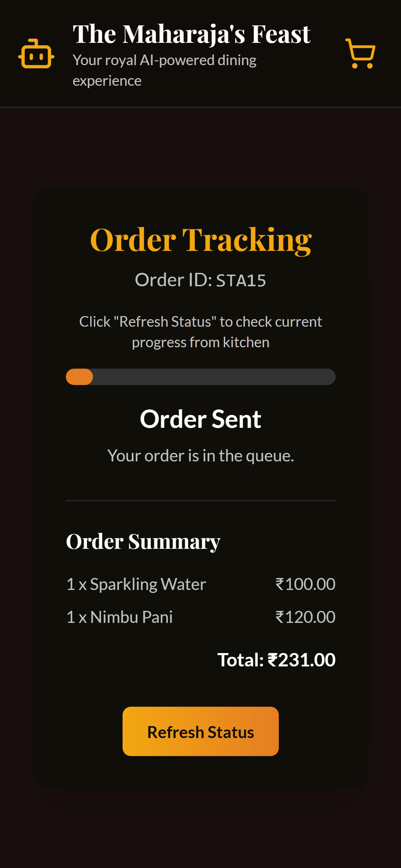This screenshot has width=401, height=868.
Task: Click the Total ₹231.00 amount
Action: (276, 660)
